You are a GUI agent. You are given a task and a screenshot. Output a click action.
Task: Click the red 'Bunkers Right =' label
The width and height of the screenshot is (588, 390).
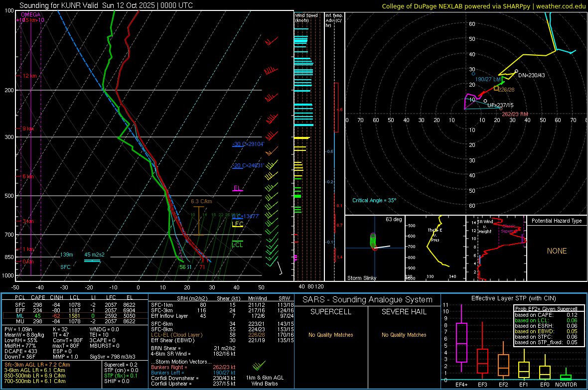tap(169, 367)
